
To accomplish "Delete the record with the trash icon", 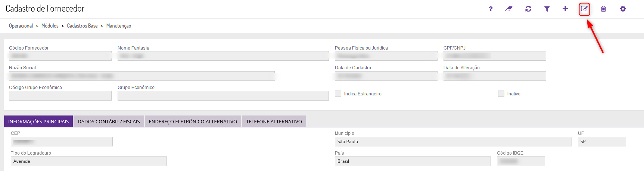I will [603, 9].
